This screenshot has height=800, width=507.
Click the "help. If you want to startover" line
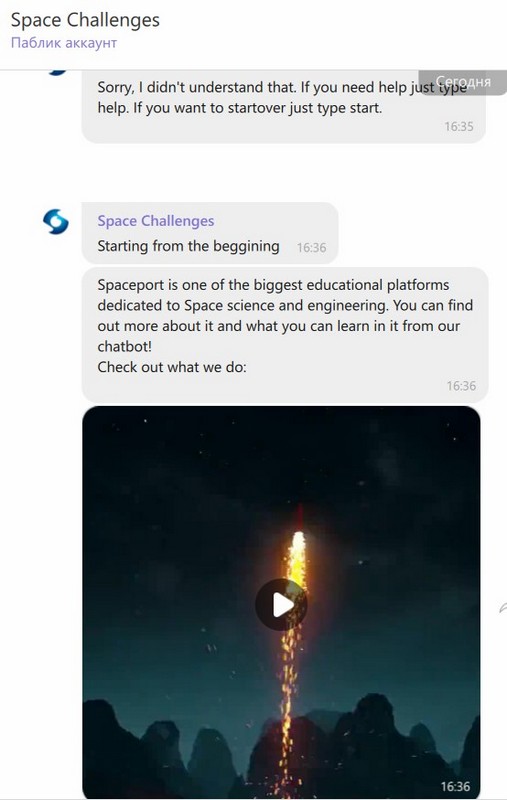point(240,108)
